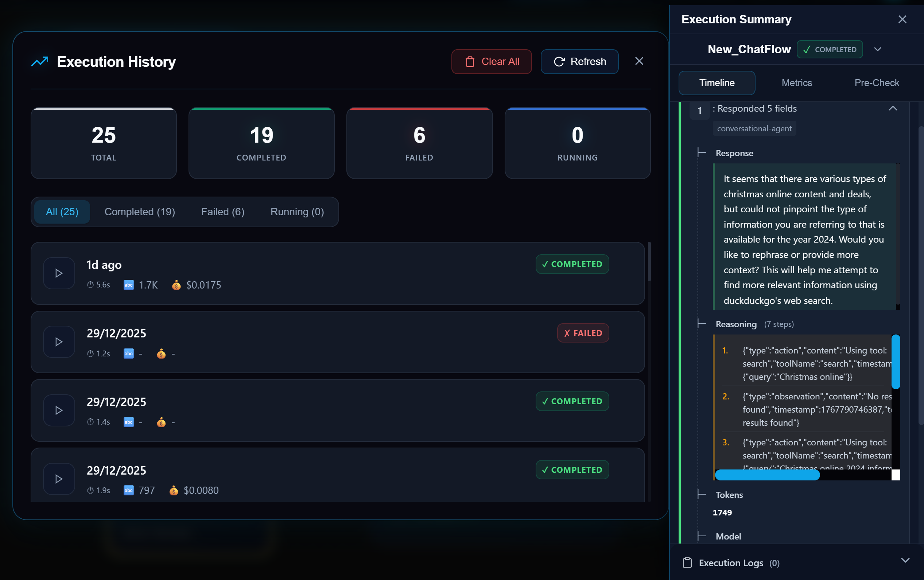Click the token abc icon beside 1.7K
This screenshot has width=924, height=580.
click(x=128, y=285)
